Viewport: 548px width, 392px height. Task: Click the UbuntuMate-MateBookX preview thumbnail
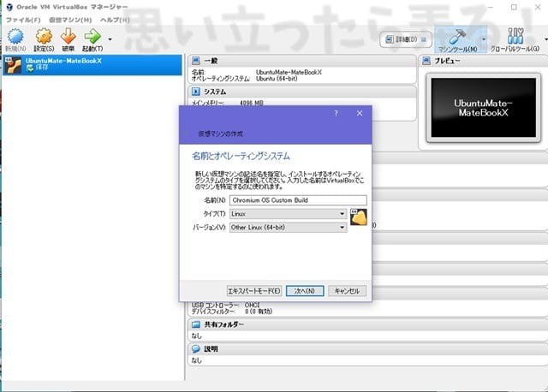click(483, 108)
